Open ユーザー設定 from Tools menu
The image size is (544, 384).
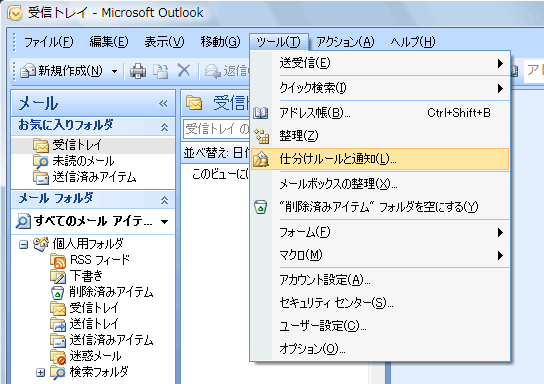point(381,326)
